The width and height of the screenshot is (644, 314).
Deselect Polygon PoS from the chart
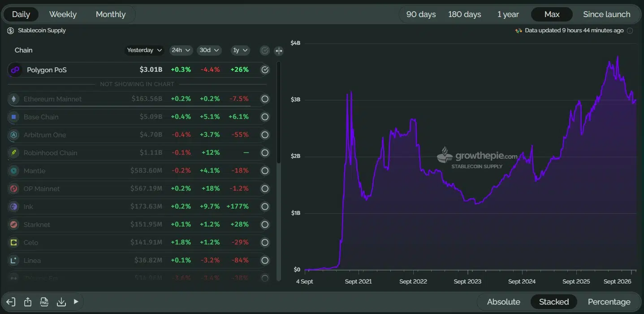(265, 70)
